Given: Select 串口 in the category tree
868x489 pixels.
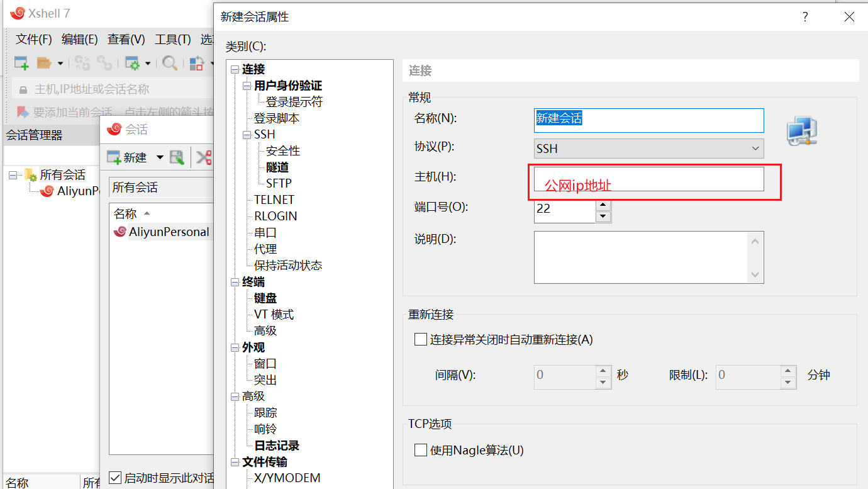Looking at the screenshot, I should point(265,233).
